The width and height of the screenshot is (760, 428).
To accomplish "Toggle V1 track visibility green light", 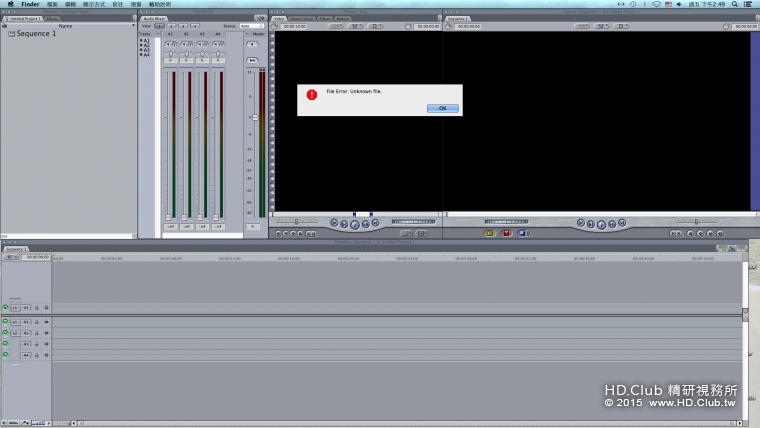I will [x=5, y=308].
